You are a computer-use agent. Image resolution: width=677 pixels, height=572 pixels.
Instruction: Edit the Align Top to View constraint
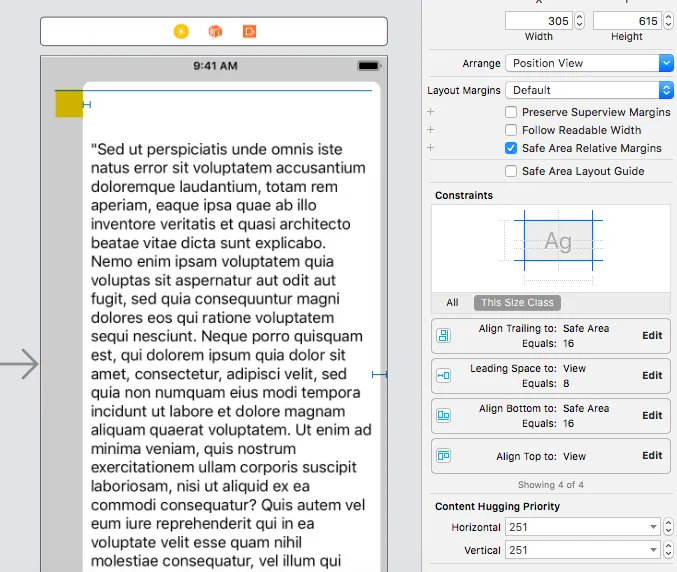[x=652, y=455]
